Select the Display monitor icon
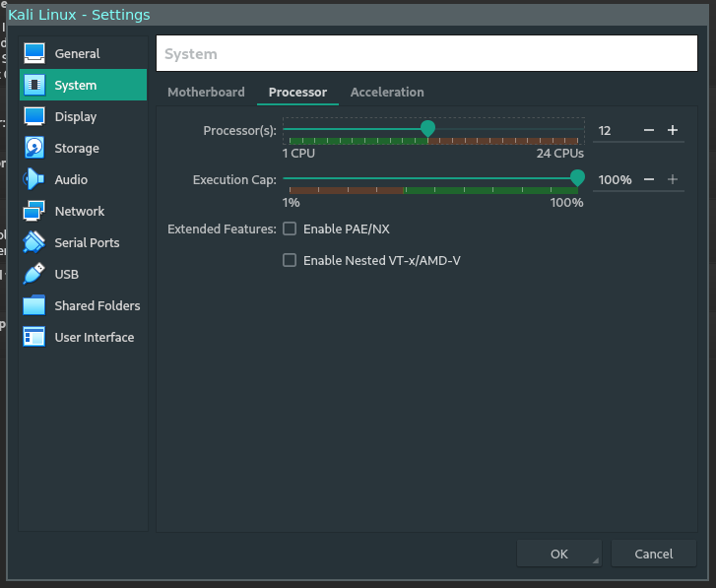Viewport: 716px width, 588px height. 34,116
